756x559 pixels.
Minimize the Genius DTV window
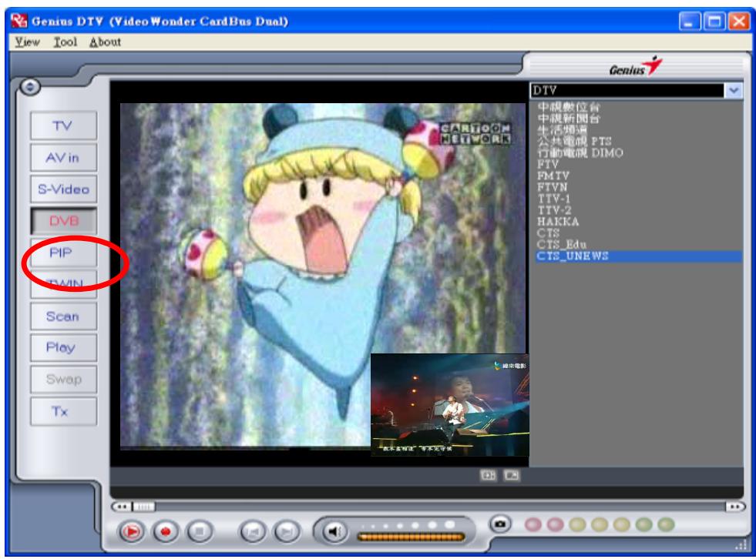690,22
